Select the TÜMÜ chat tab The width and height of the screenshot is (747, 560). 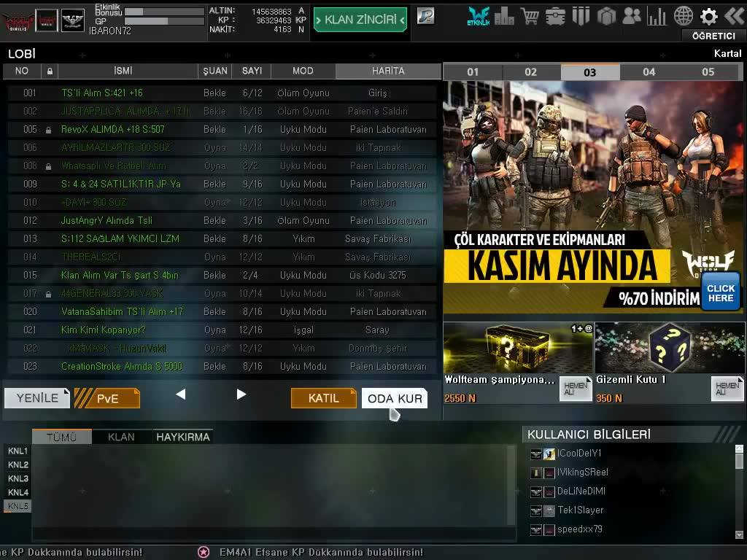pos(62,437)
